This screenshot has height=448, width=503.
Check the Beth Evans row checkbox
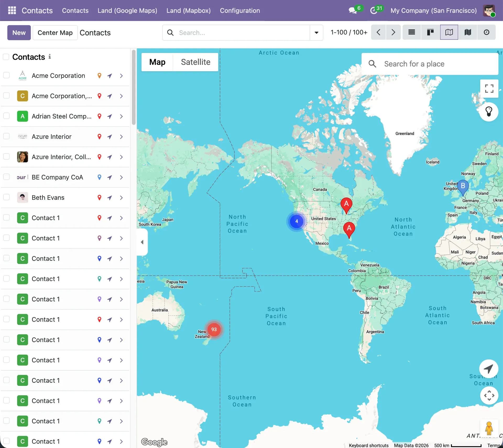6,197
